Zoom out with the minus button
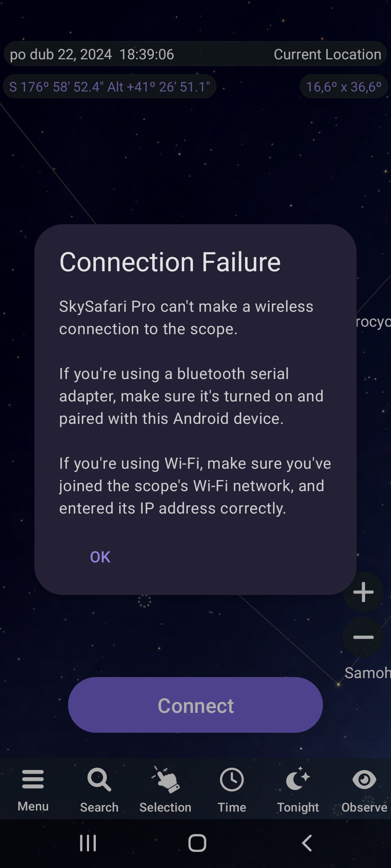The image size is (391, 868). point(363,637)
